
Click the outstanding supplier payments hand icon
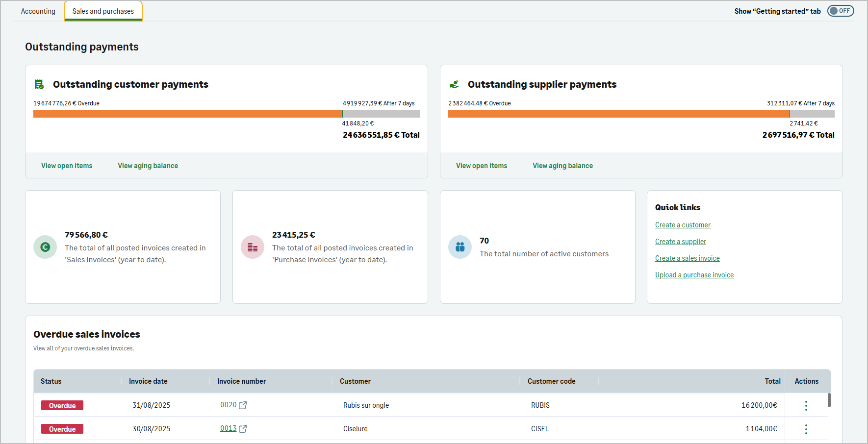pyautogui.click(x=454, y=84)
